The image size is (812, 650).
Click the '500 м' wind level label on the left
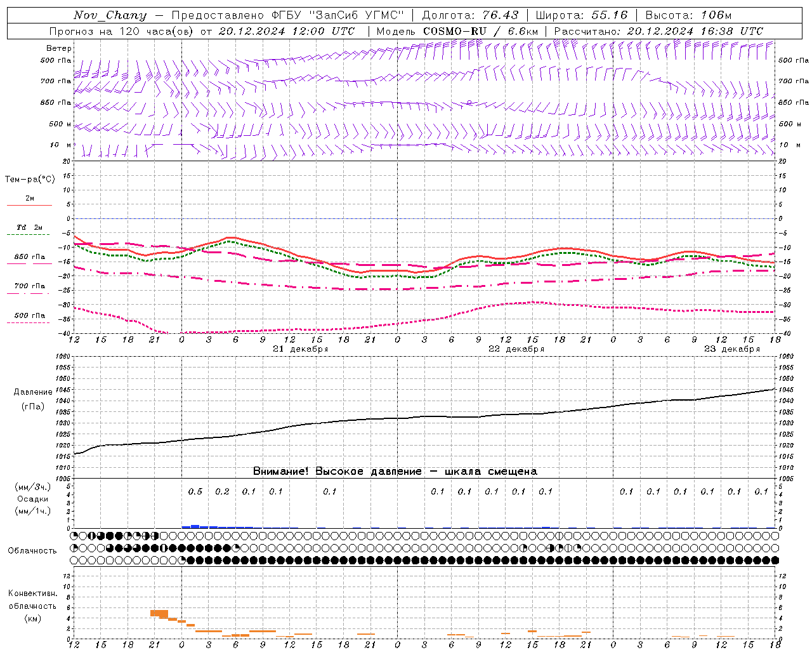tap(60, 124)
